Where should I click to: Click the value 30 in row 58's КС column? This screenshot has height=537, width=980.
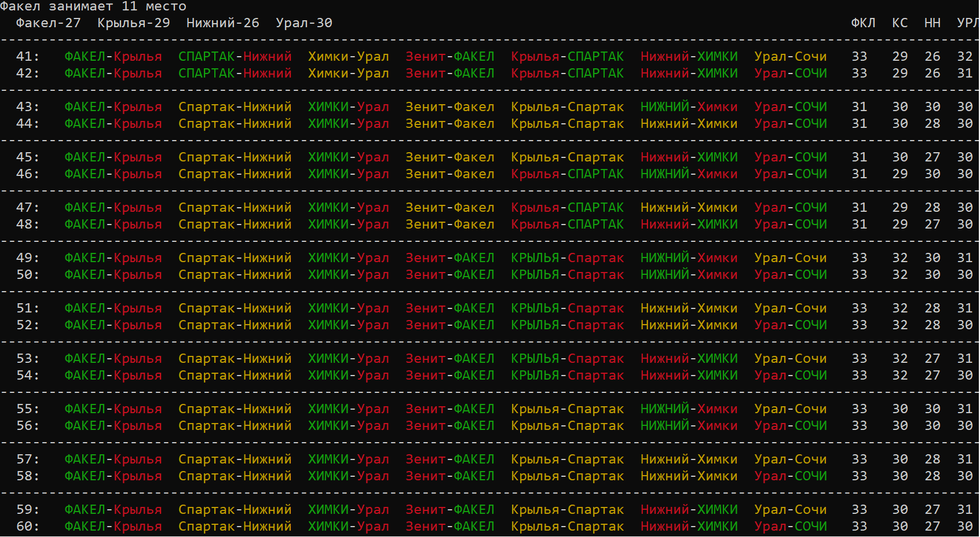point(900,476)
